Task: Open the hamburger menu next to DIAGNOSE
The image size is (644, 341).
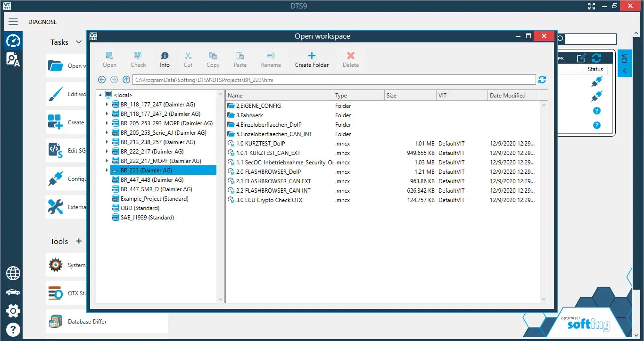Action: tap(13, 22)
